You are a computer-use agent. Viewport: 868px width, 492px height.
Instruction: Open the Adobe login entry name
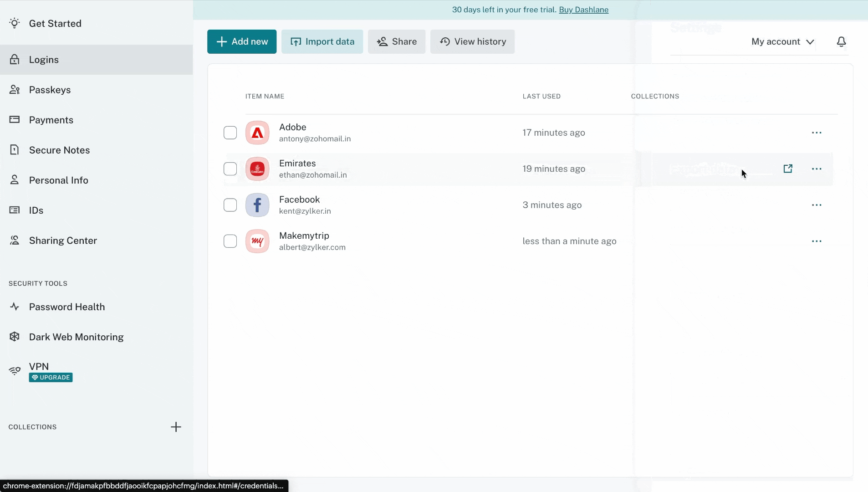point(292,127)
